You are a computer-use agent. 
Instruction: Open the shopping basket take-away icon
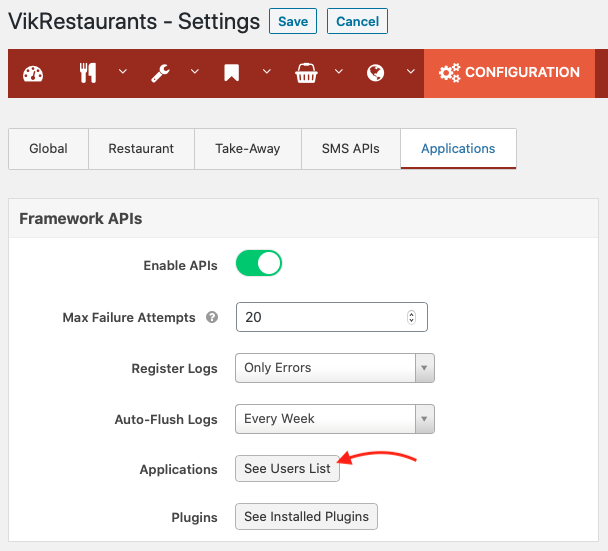click(x=306, y=73)
